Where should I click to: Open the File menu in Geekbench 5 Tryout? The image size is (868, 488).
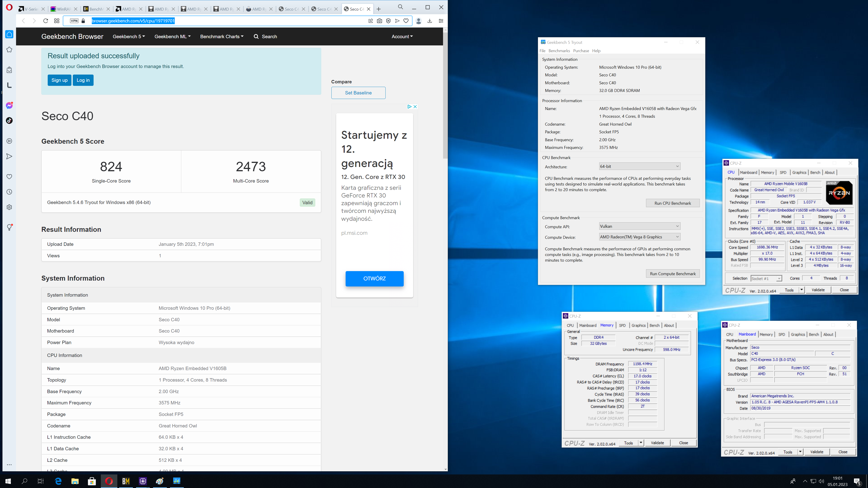click(x=542, y=51)
